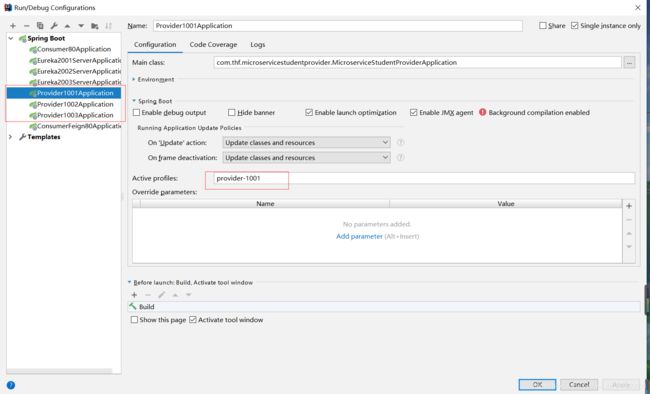Viewport: 650px width, 394px height.
Task: Move configuration down in the list
Action: click(81, 26)
